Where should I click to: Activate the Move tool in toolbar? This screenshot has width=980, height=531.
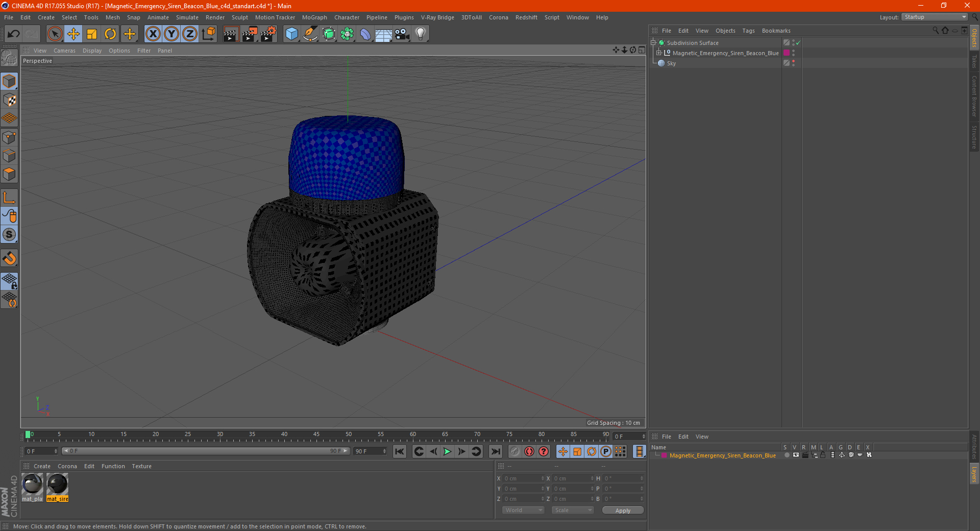pyautogui.click(x=73, y=34)
